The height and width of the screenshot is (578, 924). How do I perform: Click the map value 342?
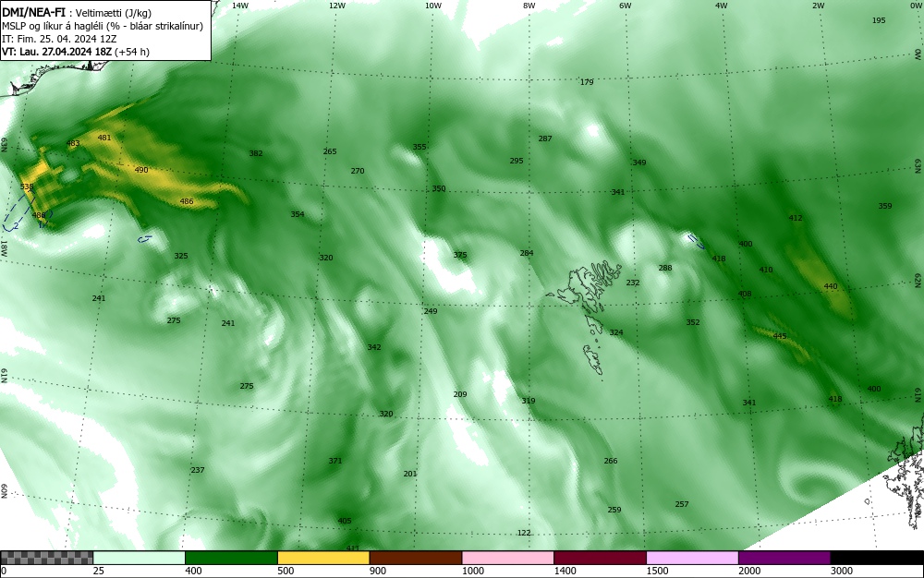pyautogui.click(x=374, y=347)
